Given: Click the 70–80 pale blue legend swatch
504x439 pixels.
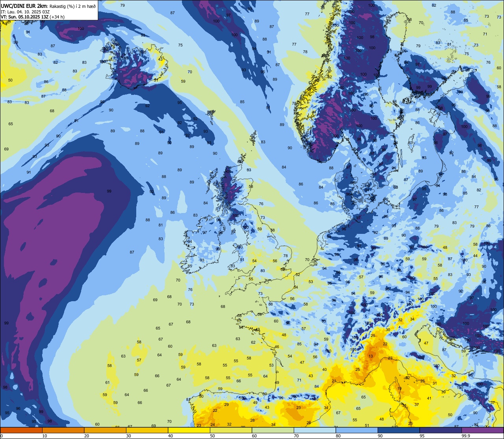Looking at the screenshot, I should (315, 430).
